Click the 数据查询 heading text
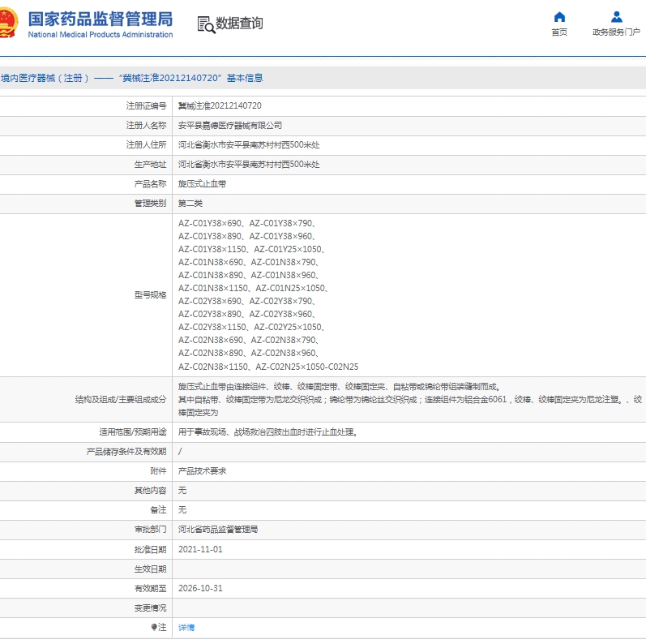The height and width of the screenshot is (644, 646). point(239,23)
